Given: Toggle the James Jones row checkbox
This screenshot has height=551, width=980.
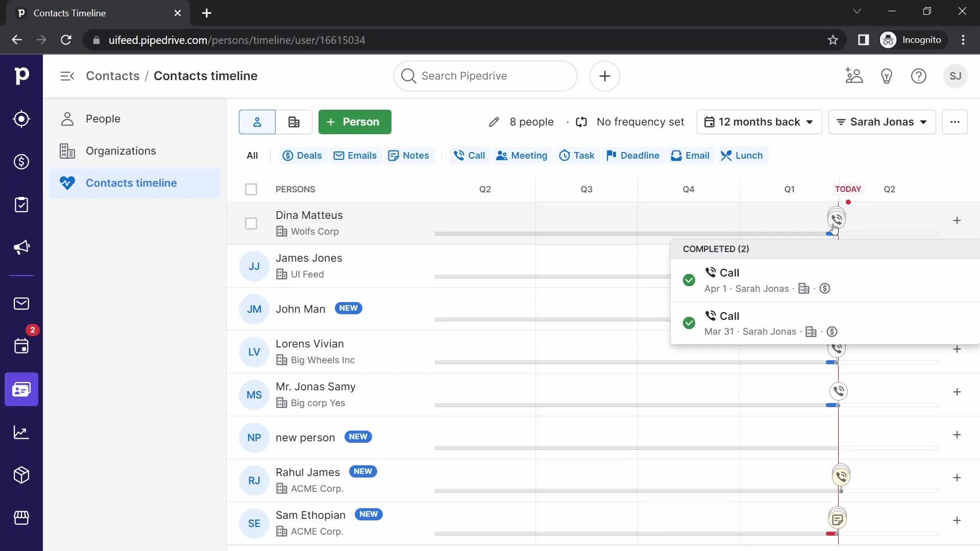Looking at the screenshot, I should coord(251,266).
